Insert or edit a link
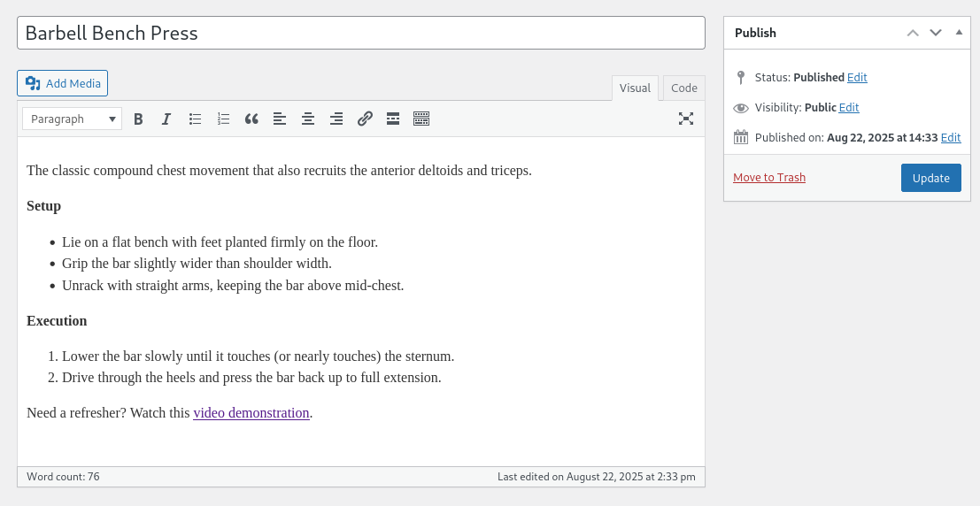Viewport: 980px width, 506px height. point(365,119)
